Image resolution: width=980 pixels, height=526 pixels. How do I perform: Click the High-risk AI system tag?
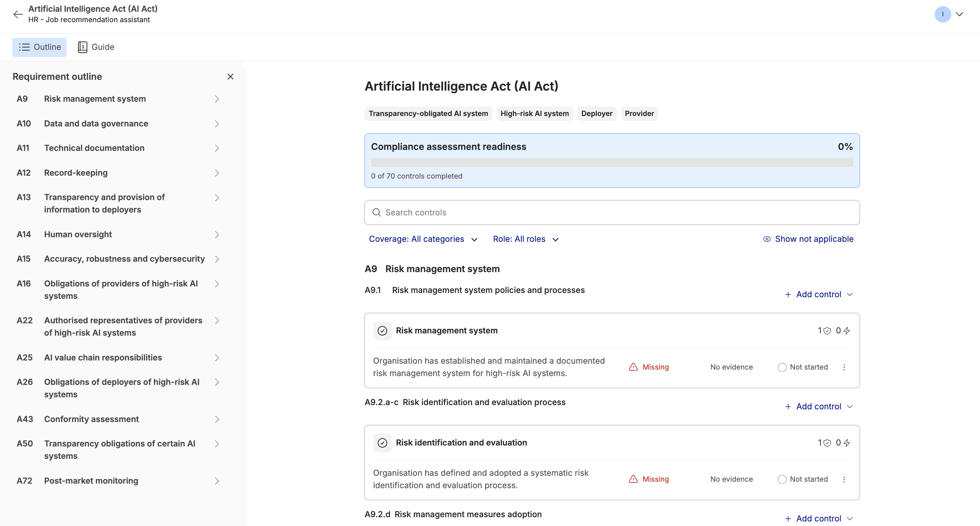pos(535,113)
